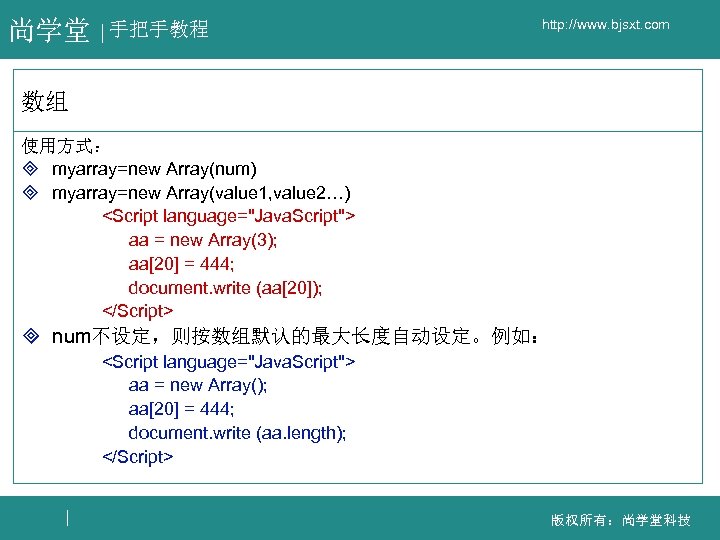Click the 手把手教程 header text
This screenshot has height=540, width=720.
[159, 29]
